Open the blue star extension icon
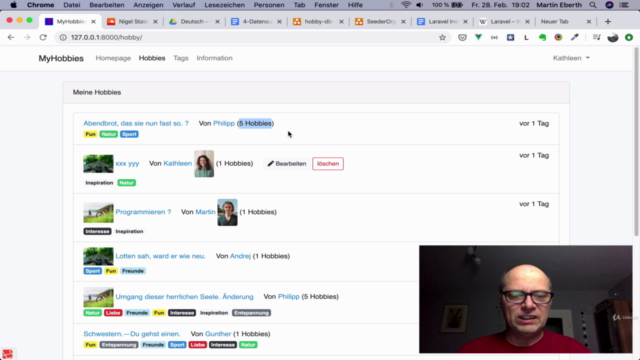 coord(510,37)
